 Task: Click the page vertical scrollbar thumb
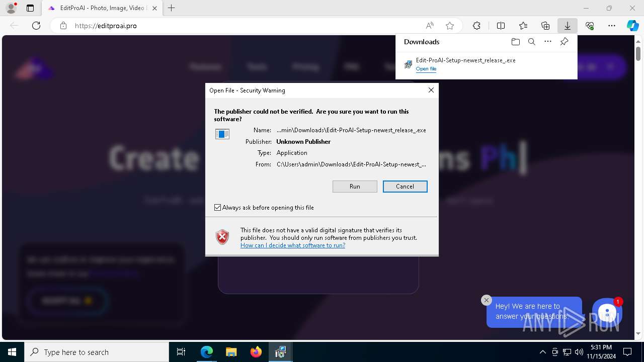(638, 53)
